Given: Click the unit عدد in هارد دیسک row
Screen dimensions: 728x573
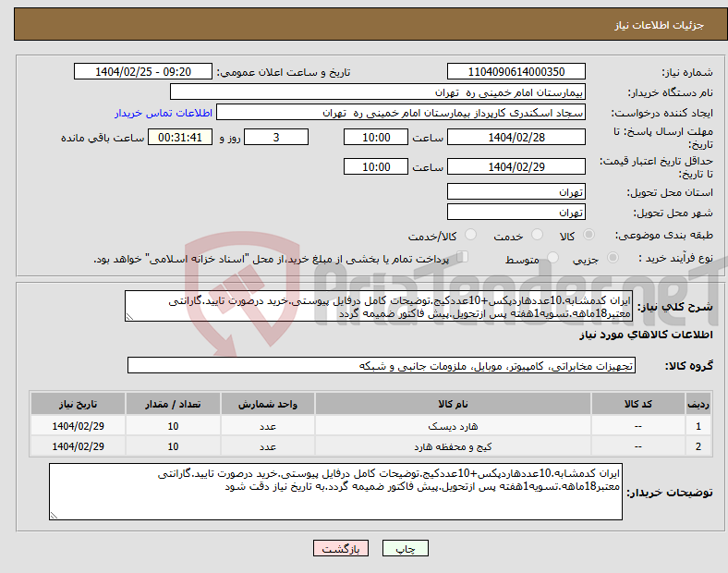Looking at the screenshot, I should [268, 426].
